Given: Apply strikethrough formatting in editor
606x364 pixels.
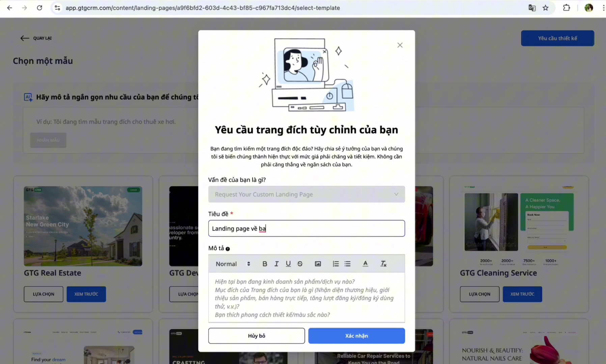Looking at the screenshot, I should click(x=300, y=264).
